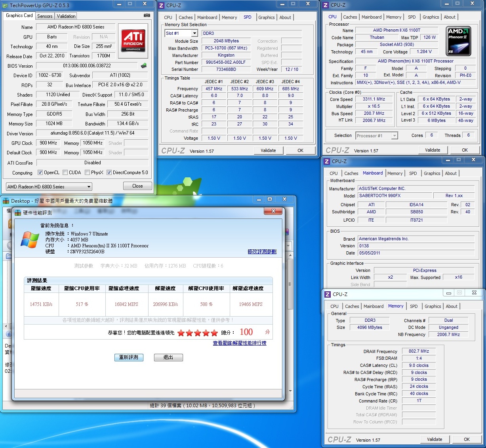Image resolution: width=486 pixels, height=448 pixels.
Task: Click the benchmark dialog vertical scrollbar
Action: [290, 284]
